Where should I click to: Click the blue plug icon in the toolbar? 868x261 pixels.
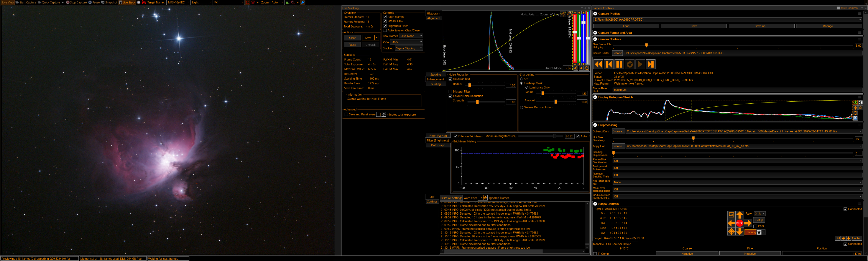pos(303,2)
